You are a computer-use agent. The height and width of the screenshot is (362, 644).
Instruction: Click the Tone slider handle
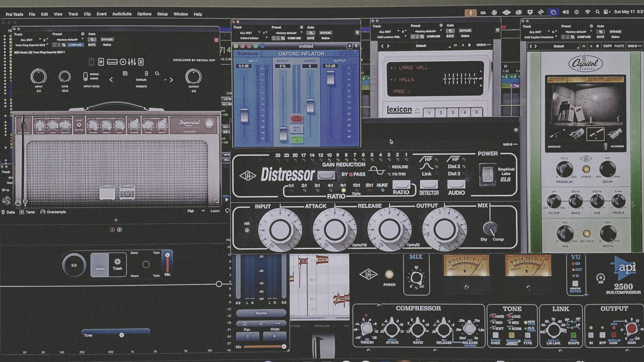(x=121, y=335)
